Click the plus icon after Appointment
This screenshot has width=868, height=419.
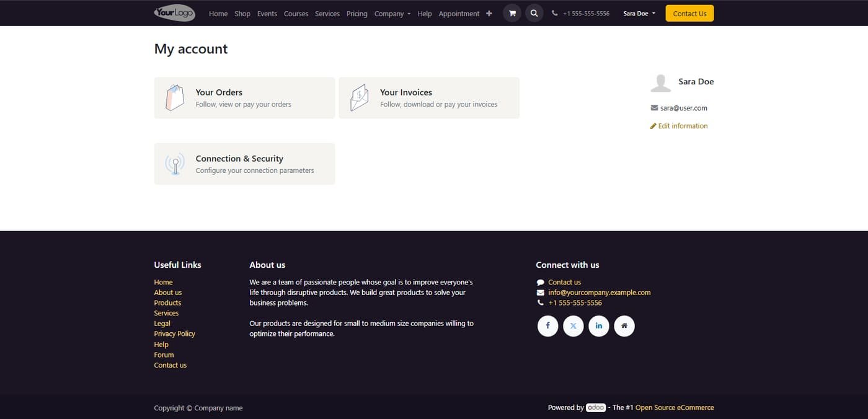tap(489, 14)
